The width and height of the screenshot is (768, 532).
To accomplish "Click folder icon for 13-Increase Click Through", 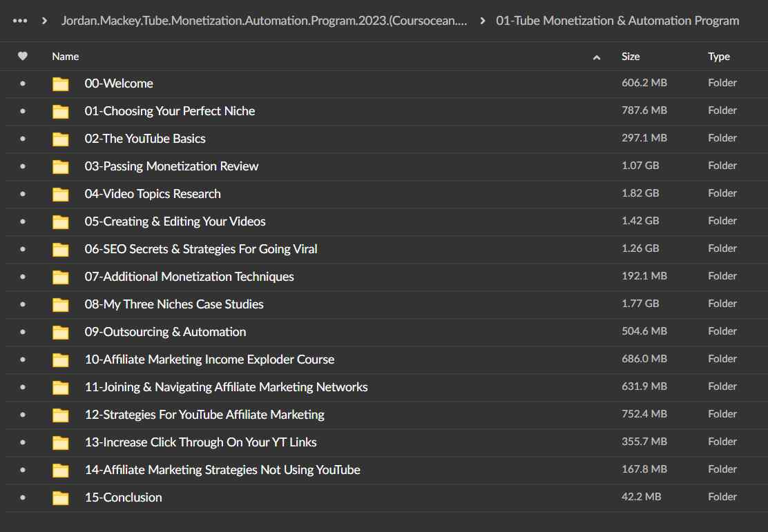I will [61, 443].
